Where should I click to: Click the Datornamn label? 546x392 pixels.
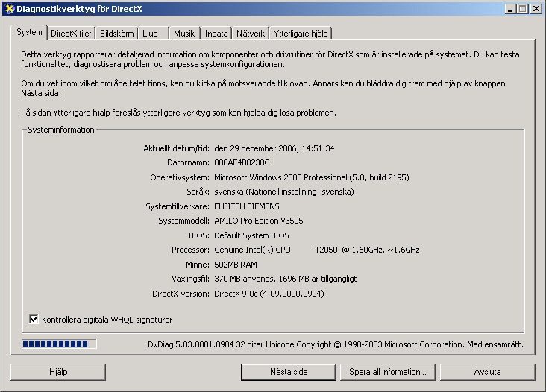tap(189, 162)
